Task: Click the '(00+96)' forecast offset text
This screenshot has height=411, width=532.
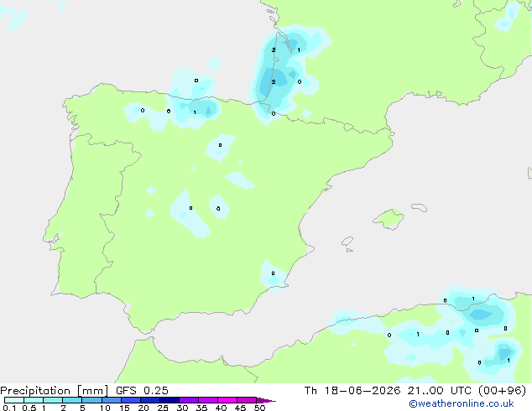Action: (502, 391)
